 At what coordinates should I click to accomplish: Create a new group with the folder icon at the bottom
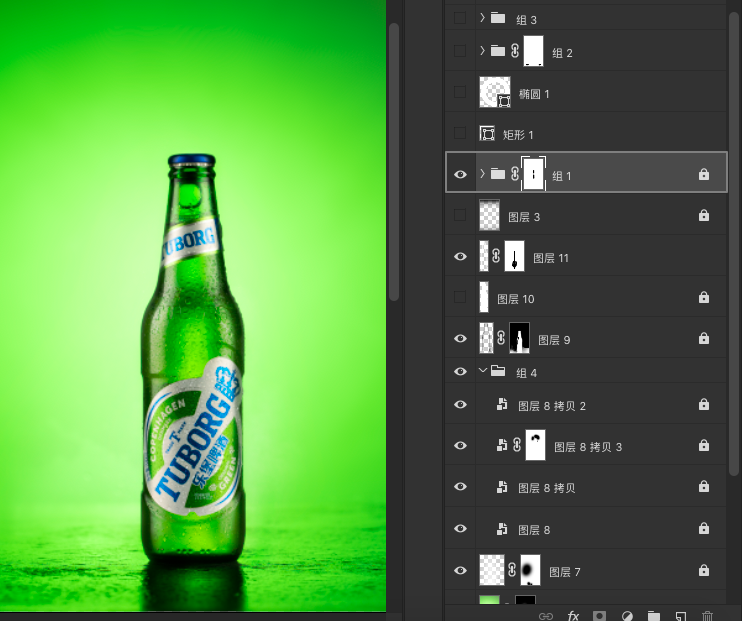[x=654, y=616]
